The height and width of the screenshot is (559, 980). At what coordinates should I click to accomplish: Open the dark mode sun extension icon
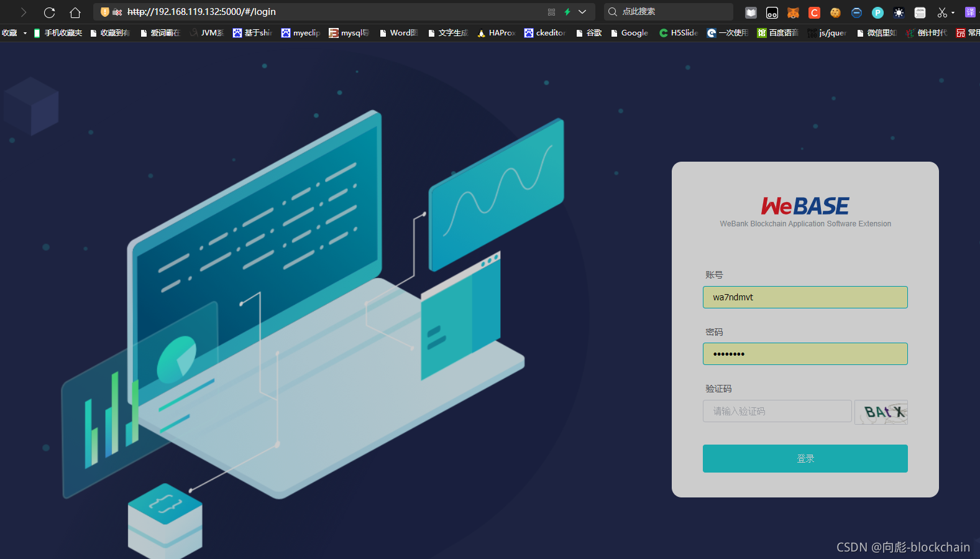pyautogui.click(x=899, y=12)
